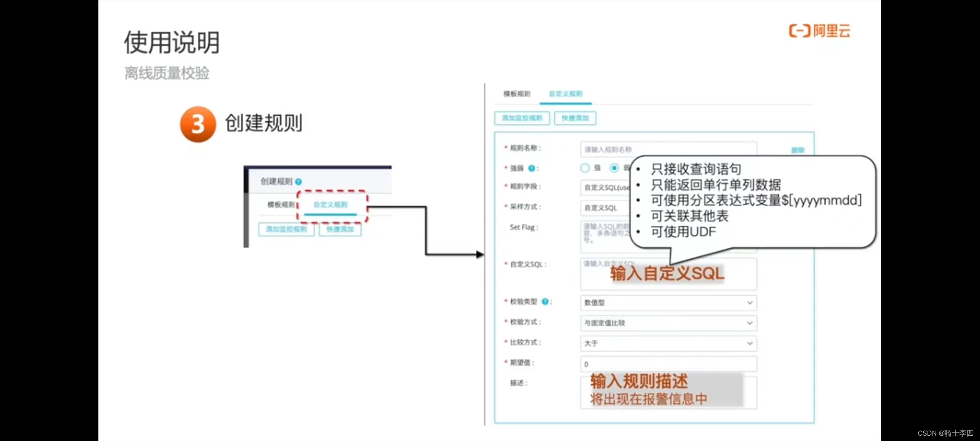Click 自定义规则 tab inside red dashed box
The height and width of the screenshot is (441, 980).
[x=330, y=205]
